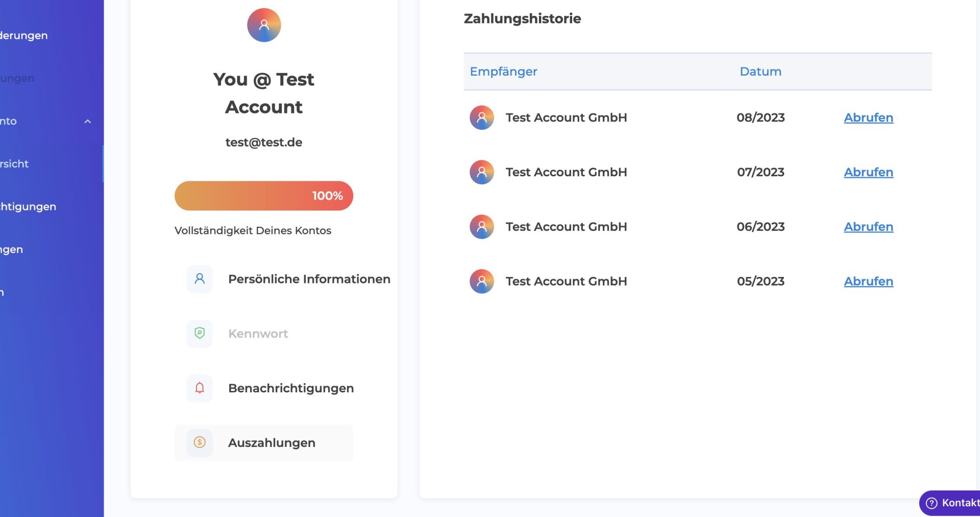Click Abrufen link for 08/2023 payment
Viewport: 980px width, 517px height.
[868, 118]
